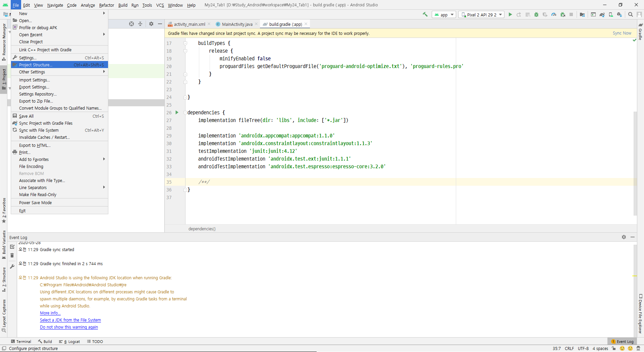Click Attach Debugger to Android Process icon
This screenshot has width=644, height=352.
point(562,14)
